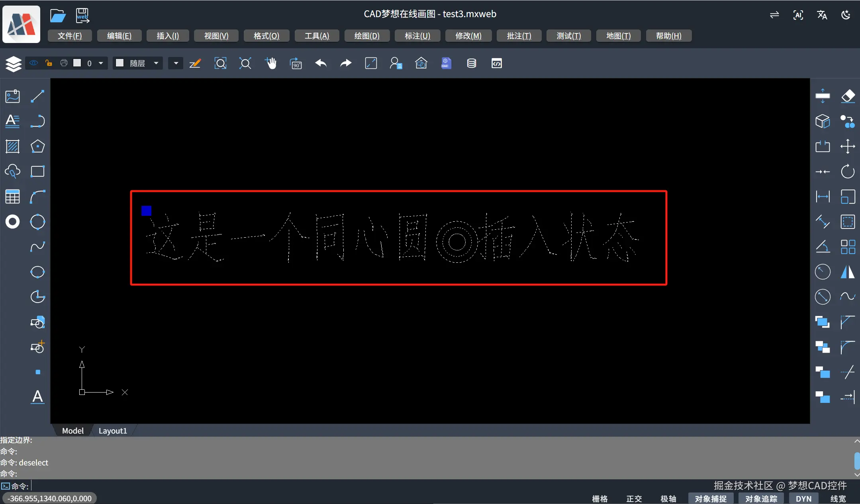
Task: Select the Eraser tool on right toolbar
Action: click(x=848, y=96)
